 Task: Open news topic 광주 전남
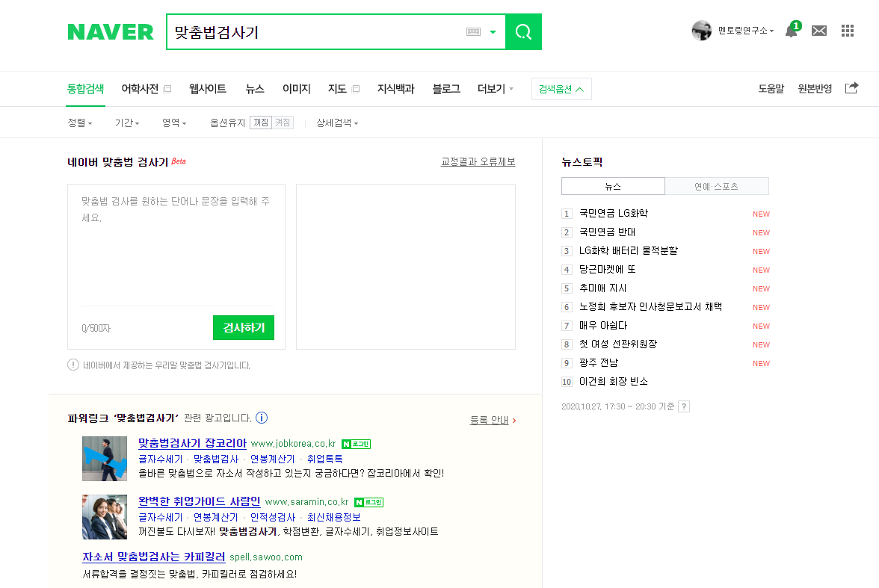pyautogui.click(x=598, y=363)
